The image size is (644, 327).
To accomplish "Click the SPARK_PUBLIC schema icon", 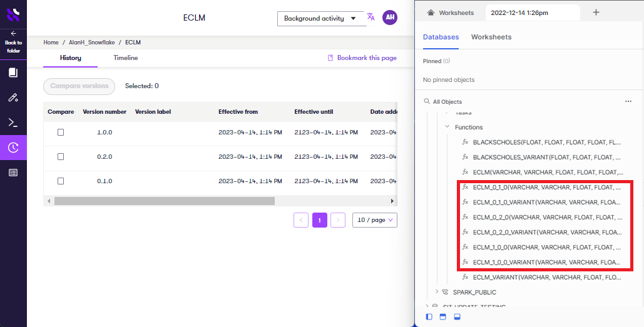I will 445,292.
